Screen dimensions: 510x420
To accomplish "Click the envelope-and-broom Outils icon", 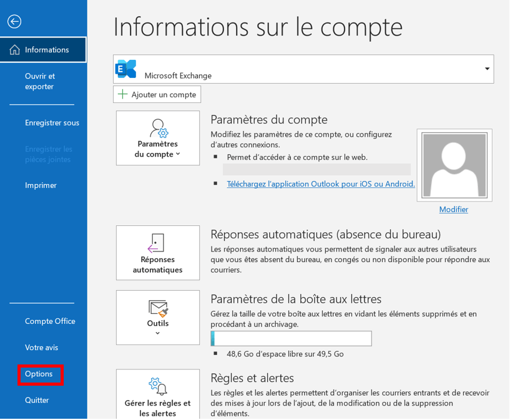I will [x=159, y=308].
